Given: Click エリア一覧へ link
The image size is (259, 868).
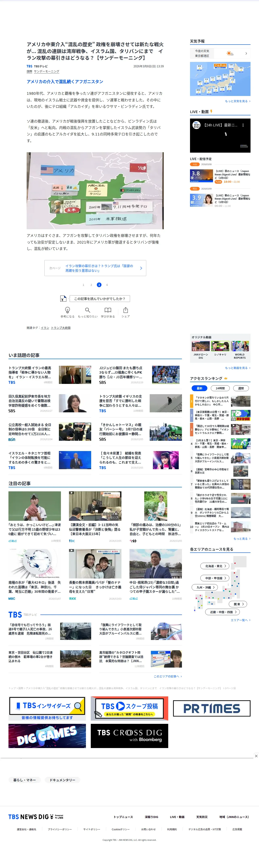Looking at the screenshot, I should click(x=240, y=620).
